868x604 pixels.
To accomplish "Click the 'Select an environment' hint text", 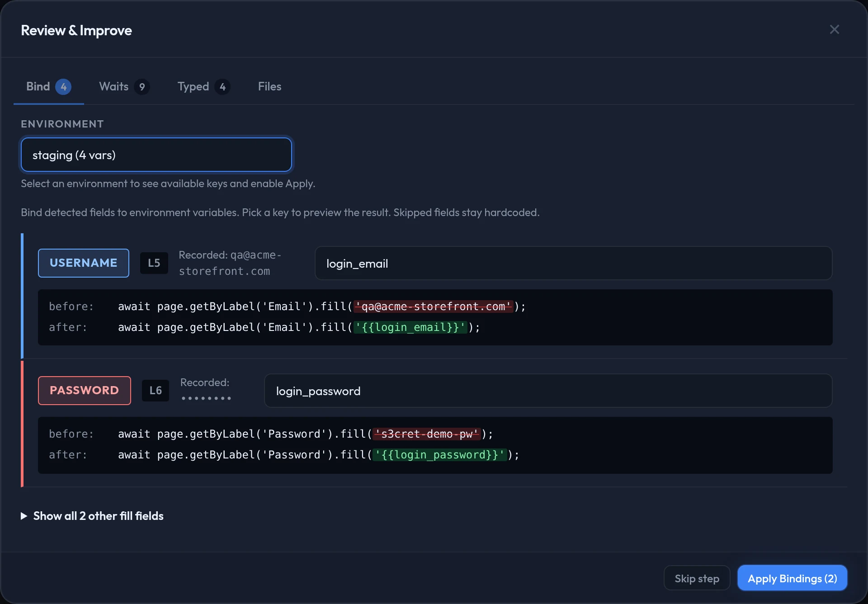I will pyautogui.click(x=168, y=184).
